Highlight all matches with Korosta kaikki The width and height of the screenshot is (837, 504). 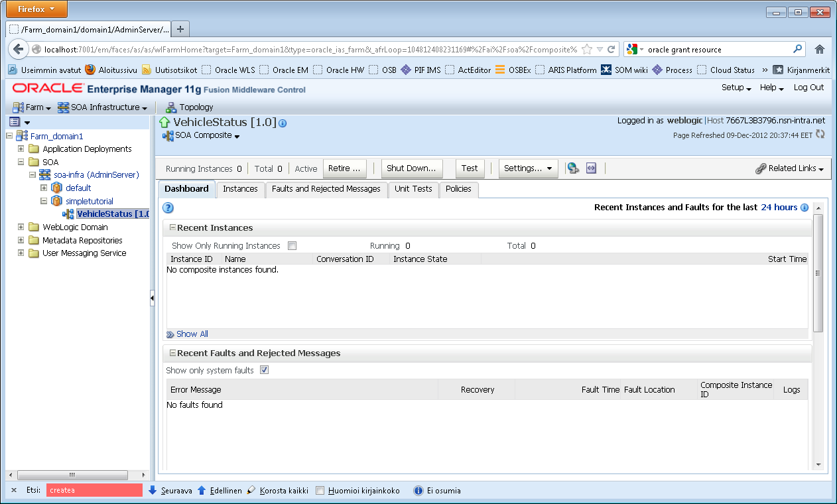tap(277, 491)
